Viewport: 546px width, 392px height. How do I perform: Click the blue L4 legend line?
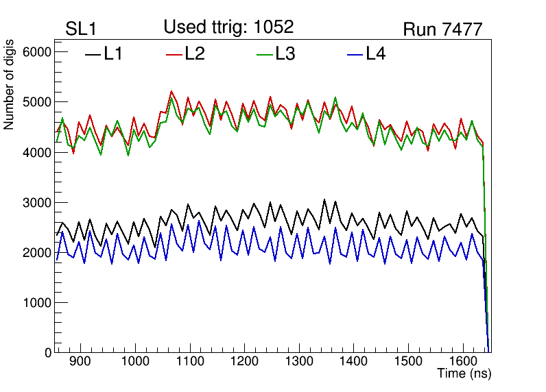click(x=354, y=54)
